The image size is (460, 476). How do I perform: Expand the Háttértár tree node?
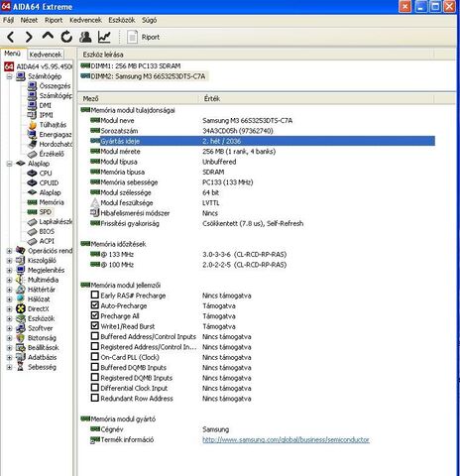(9, 290)
